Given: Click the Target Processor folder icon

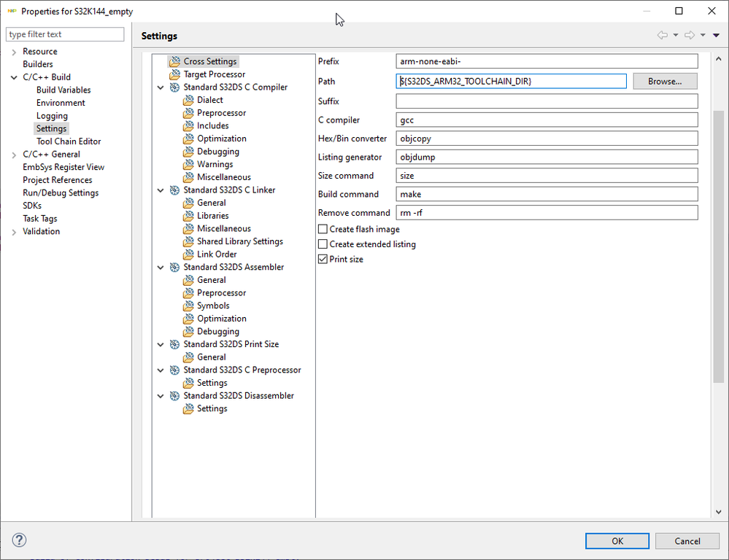Looking at the screenshot, I should tap(175, 74).
